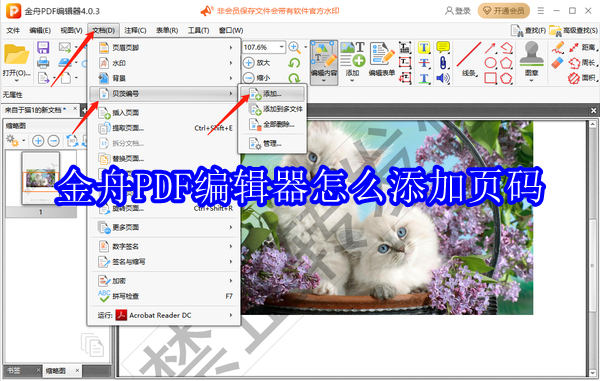The height and width of the screenshot is (381, 600).
Task: Open the 工具(T) menu
Action: [x=198, y=30]
